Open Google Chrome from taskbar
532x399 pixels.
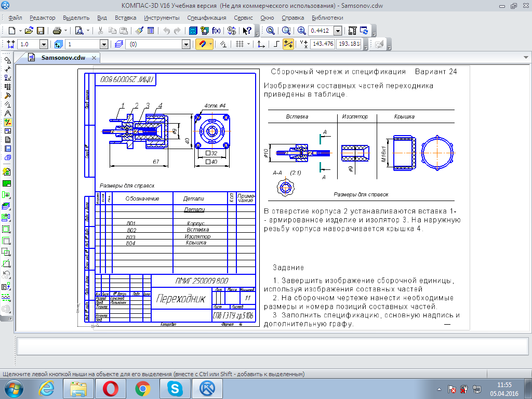click(143, 389)
